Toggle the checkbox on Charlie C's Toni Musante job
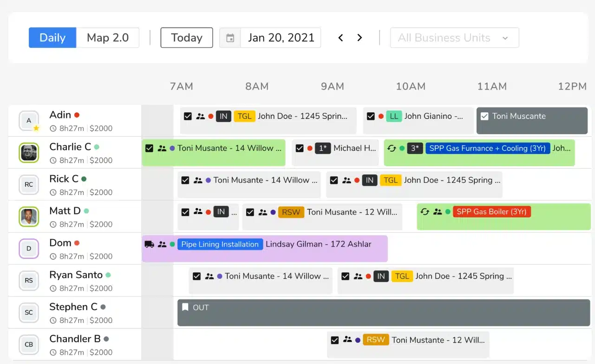 point(149,148)
